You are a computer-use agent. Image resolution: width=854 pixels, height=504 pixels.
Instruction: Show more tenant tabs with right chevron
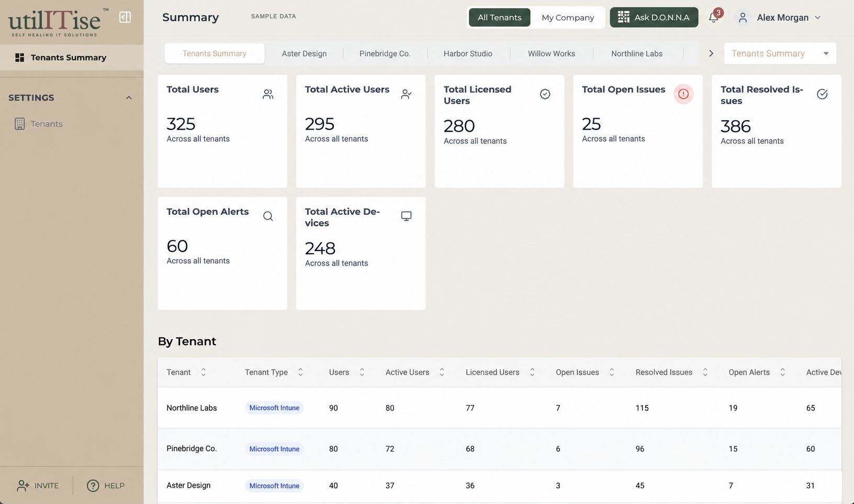pyautogui.click(x=711, y=53)
